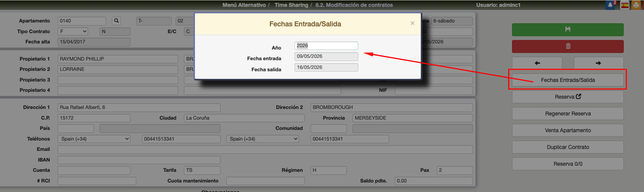Click the red trash delete button
Viewport: 644px width, 192px height.
click(567, 46)
